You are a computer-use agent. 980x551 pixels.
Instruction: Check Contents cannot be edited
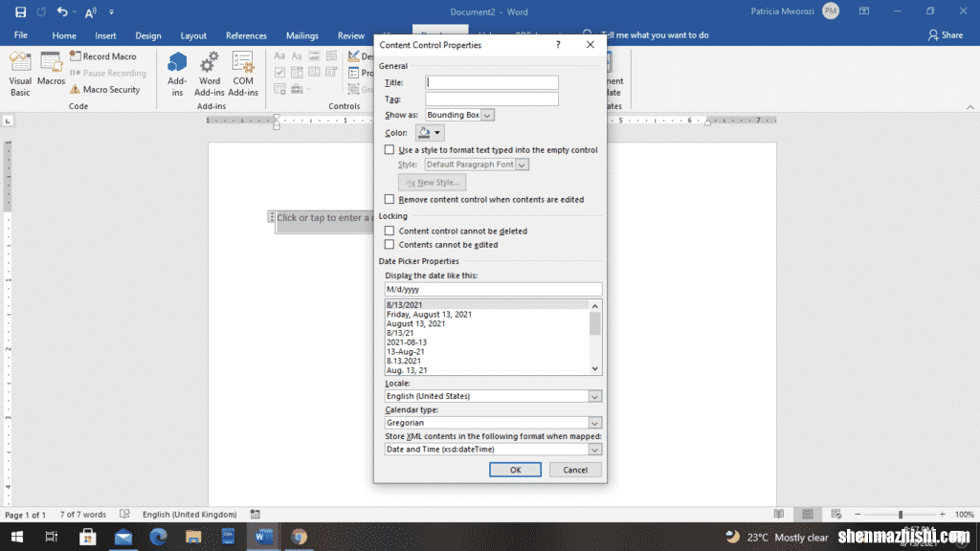[x=390, y=245]
